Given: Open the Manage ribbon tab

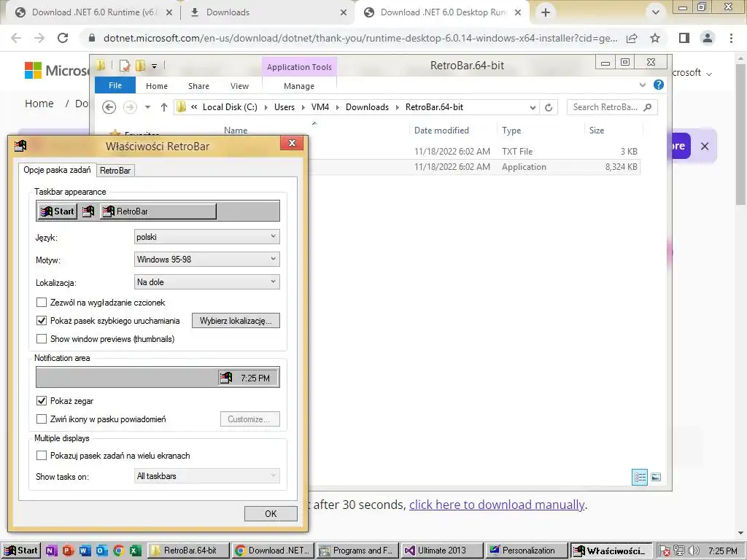Looking at the screenshot, I should pos(299,86).
